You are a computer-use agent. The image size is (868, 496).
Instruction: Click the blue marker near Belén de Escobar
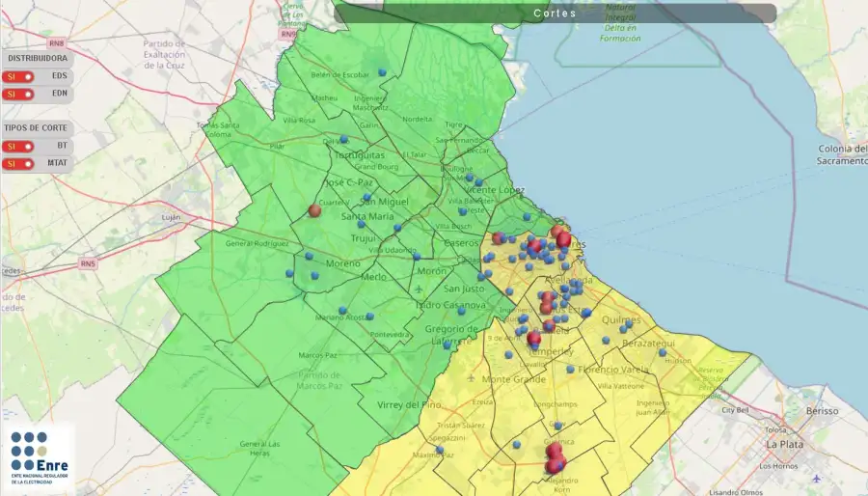[382, 72]
